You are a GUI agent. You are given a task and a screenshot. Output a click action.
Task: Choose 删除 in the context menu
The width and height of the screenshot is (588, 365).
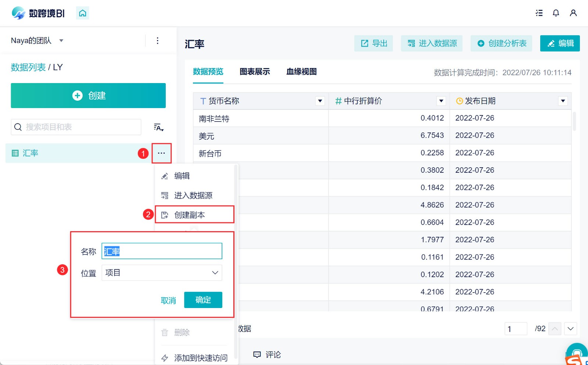(x=195, y=333)
